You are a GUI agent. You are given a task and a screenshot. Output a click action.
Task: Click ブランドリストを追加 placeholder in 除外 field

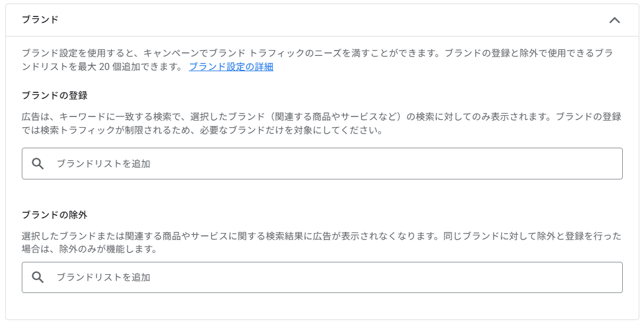(x=104, y=277)
